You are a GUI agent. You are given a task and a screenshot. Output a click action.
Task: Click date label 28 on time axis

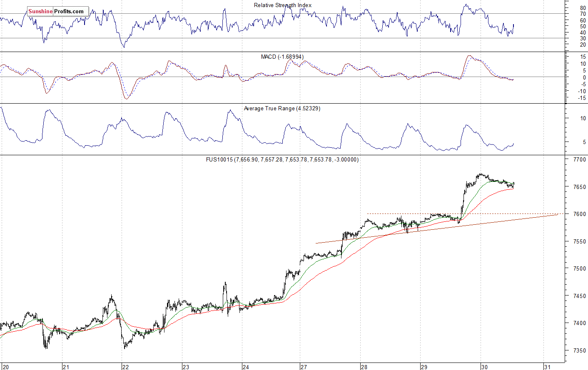click(364, 367)
